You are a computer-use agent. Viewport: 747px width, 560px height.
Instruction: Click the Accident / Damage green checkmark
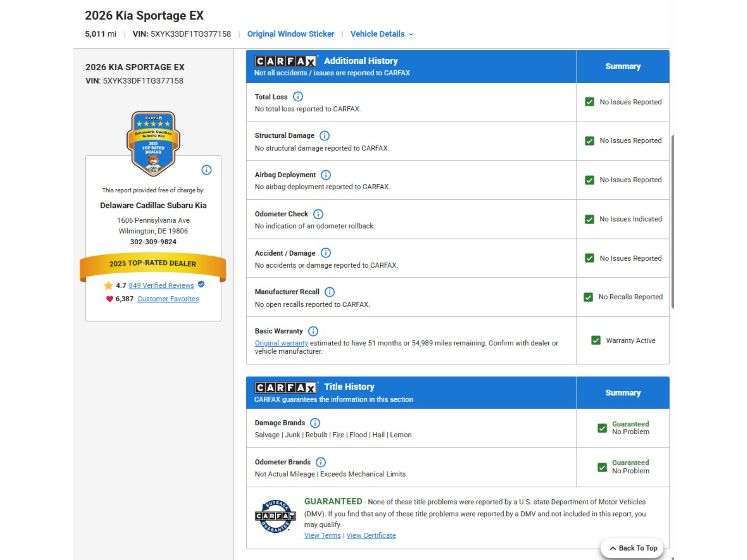pos(589,258)
